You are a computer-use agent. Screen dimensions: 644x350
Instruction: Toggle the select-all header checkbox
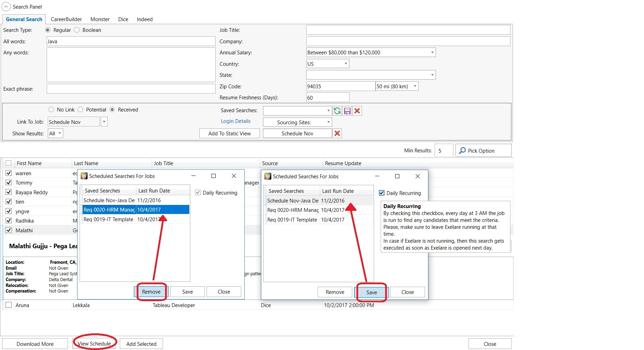[x=9, y=163]
